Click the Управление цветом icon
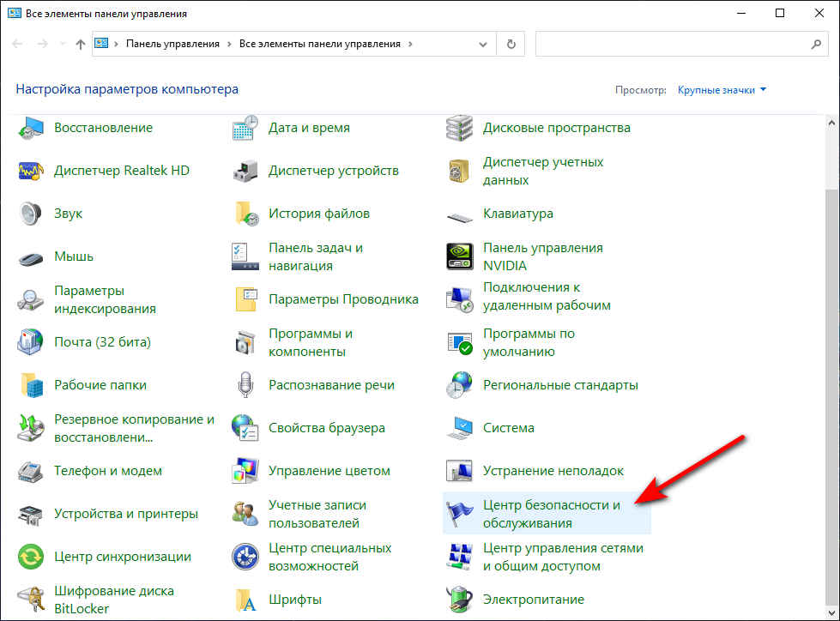This screenshot has height=621, width=840. 245,471
